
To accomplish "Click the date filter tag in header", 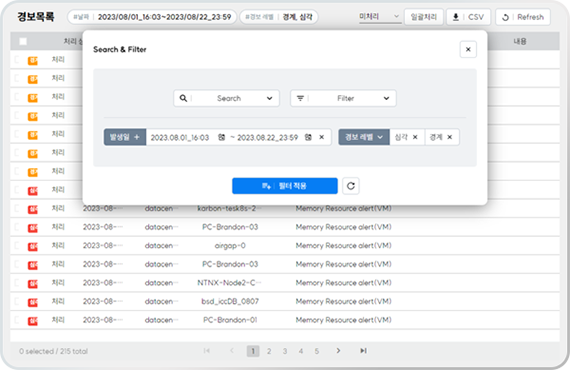I will pos(152,17).
